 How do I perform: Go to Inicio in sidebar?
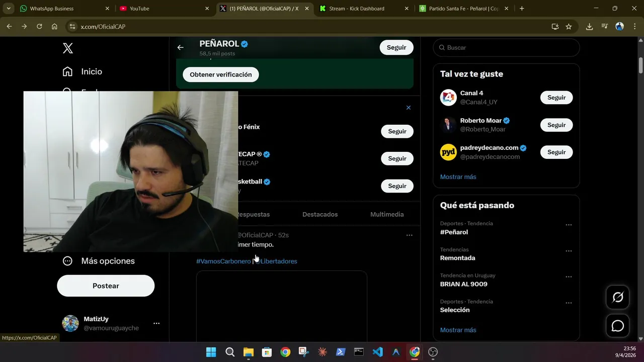[82, 72]
